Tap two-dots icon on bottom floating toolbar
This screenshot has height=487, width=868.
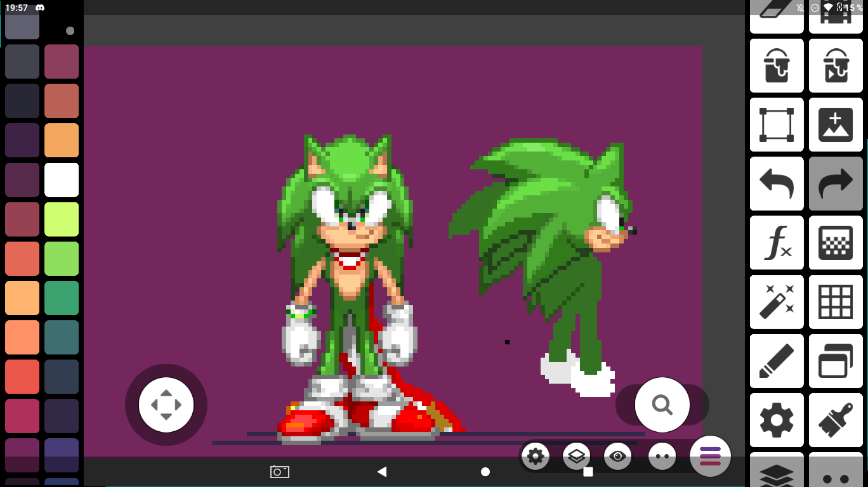[x=662, y=456]
